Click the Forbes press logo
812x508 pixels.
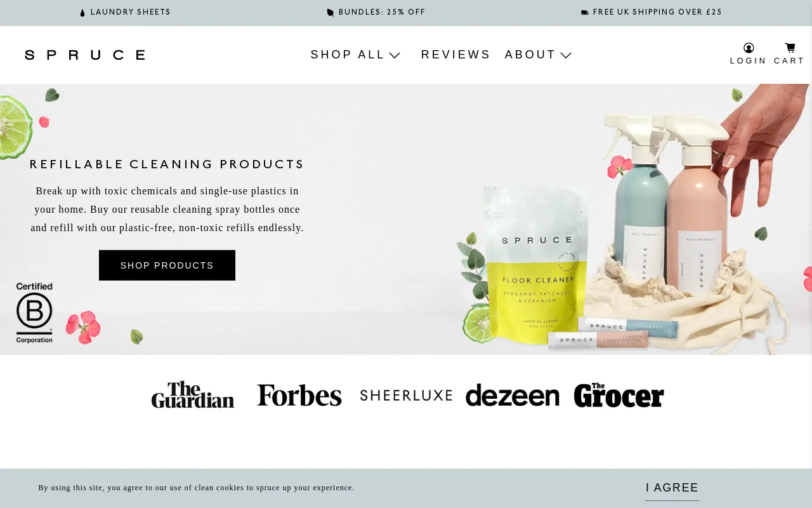(x=299, y=395)
